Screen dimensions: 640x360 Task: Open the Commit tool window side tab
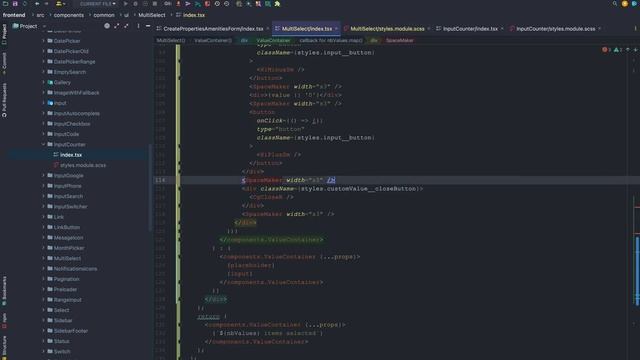(4, 63)
